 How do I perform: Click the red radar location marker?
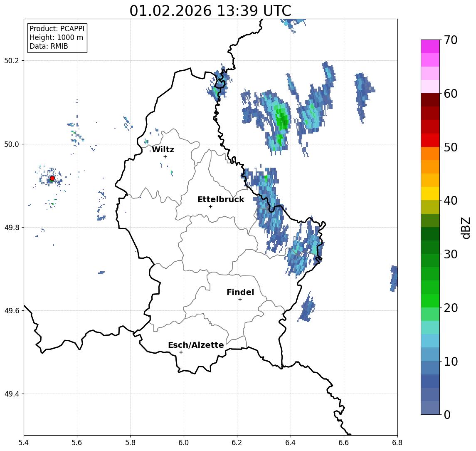[52, 178]
